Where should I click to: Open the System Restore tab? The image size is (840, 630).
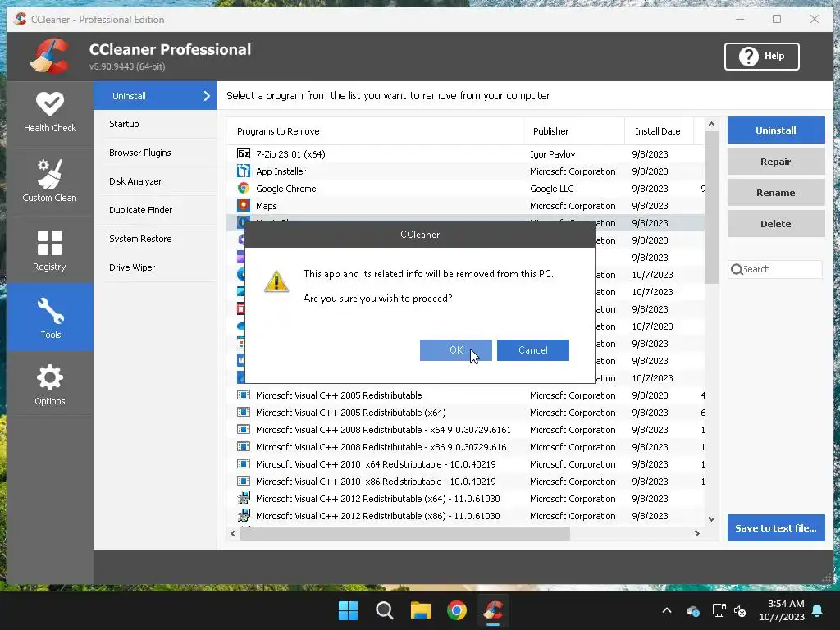(x=155, y=239)
